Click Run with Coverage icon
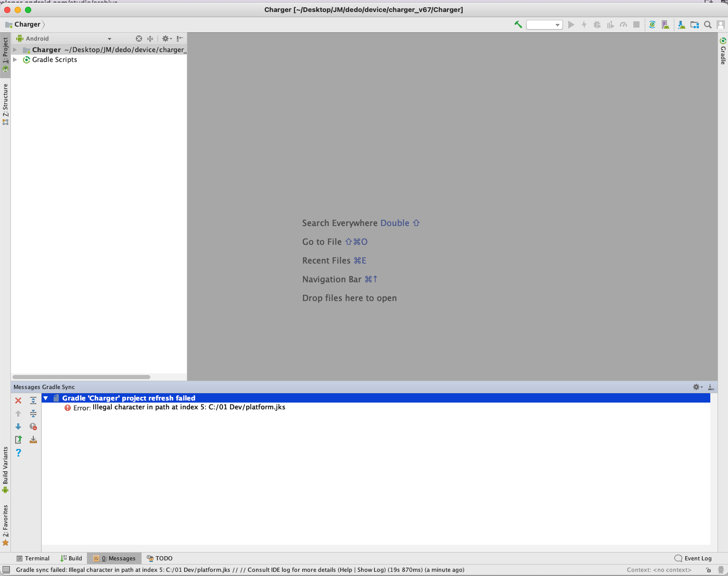The height and width of the screenshot is (576, 728). click(610, 24)
